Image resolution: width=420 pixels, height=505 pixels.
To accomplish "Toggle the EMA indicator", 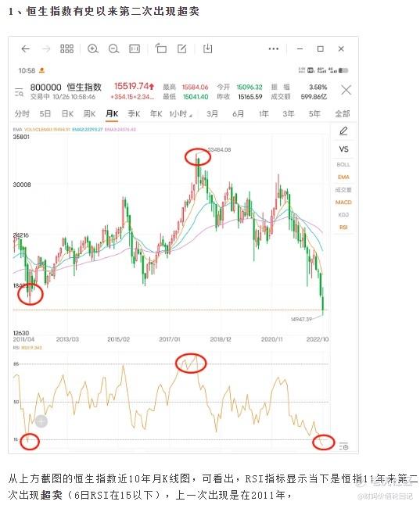I will point(343,177).
